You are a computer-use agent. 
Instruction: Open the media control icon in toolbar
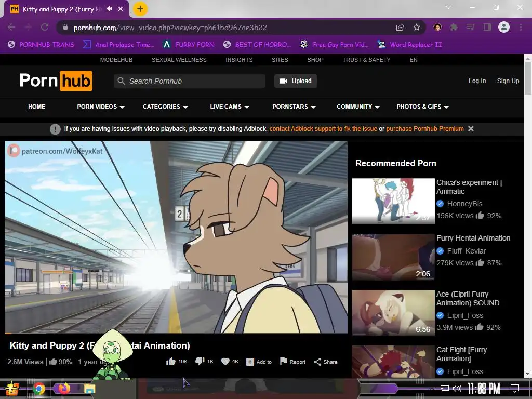pos(470,27)
